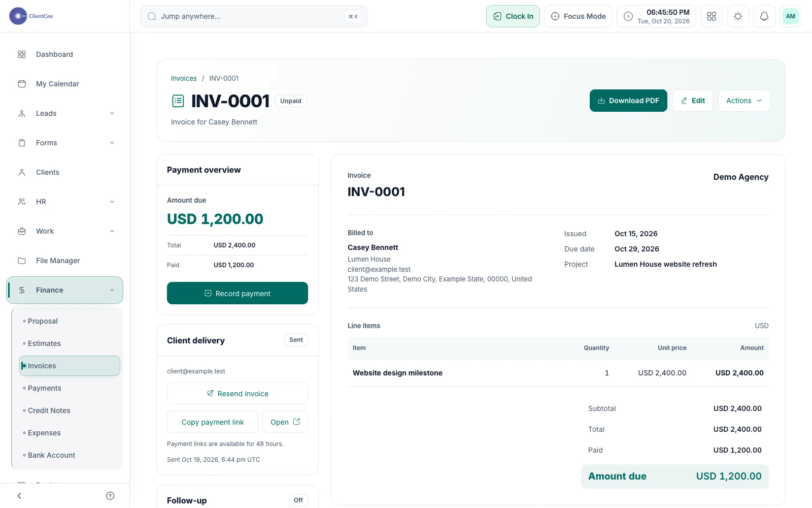Click Resend invoice
Viewport: 812px width, 508px height.
tap(238, 393)
